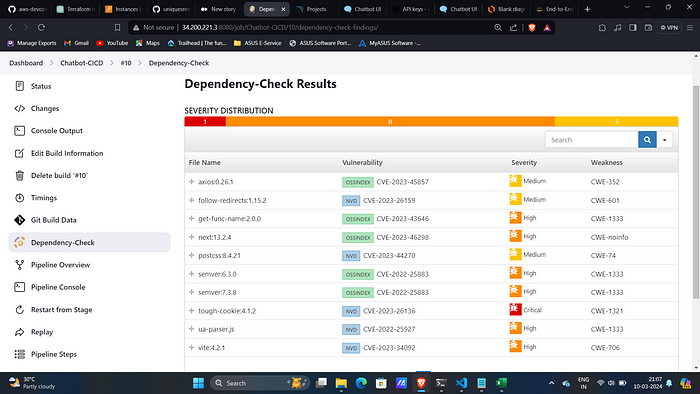Viewport: 700px width, 394px height.
Task: Switch to the Terraform browser tab
Action: 75,9
